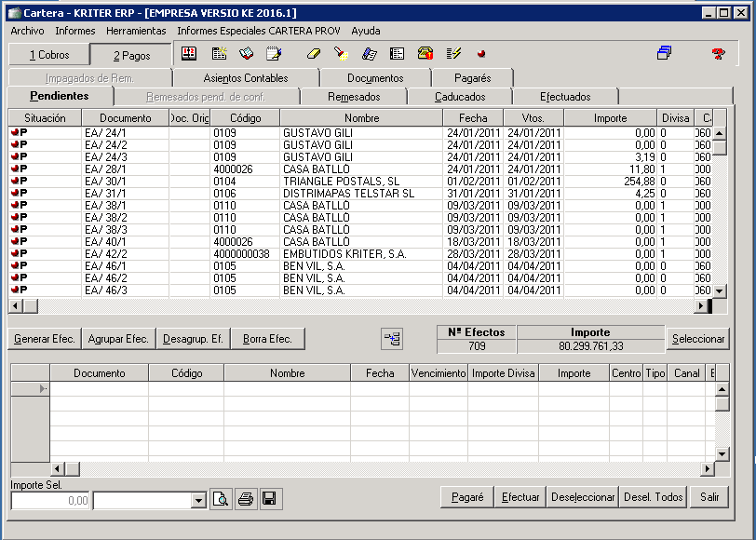Click the document cell EA/ 28/1
The image size is (756, 540).
126,169
